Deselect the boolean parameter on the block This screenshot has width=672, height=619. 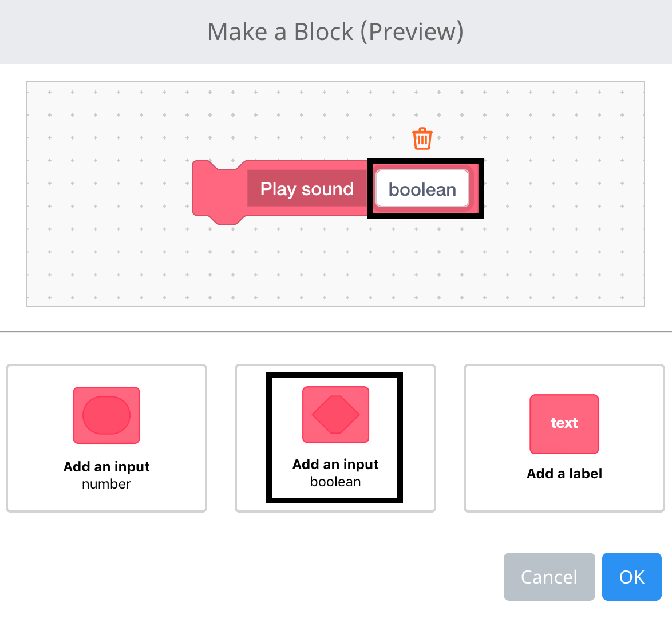click(422, 189)
